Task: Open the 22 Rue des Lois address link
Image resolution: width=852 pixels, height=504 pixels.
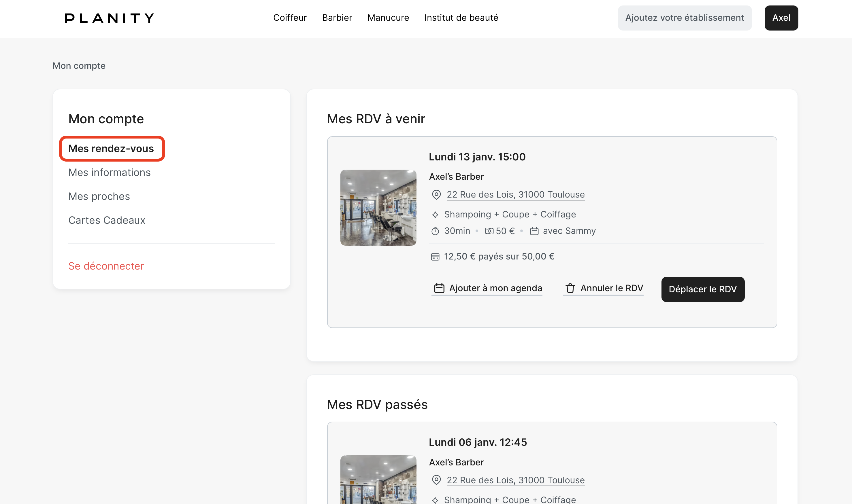Action: (x=515, y=194)
